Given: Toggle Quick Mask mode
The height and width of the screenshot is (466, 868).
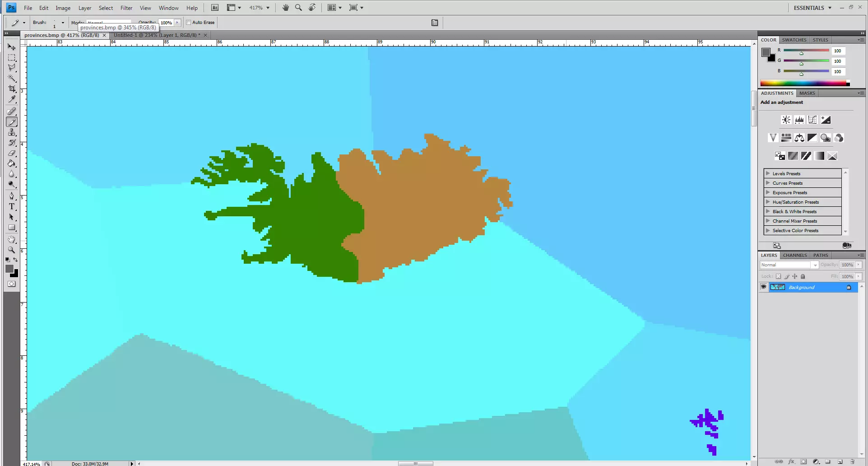Looking at the screenshot, I should [12, 284].
